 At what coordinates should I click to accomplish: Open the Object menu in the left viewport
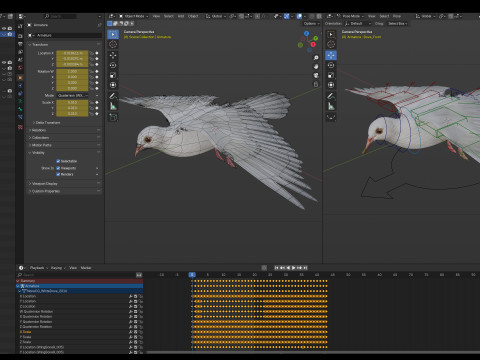click(x=193, y=16)
